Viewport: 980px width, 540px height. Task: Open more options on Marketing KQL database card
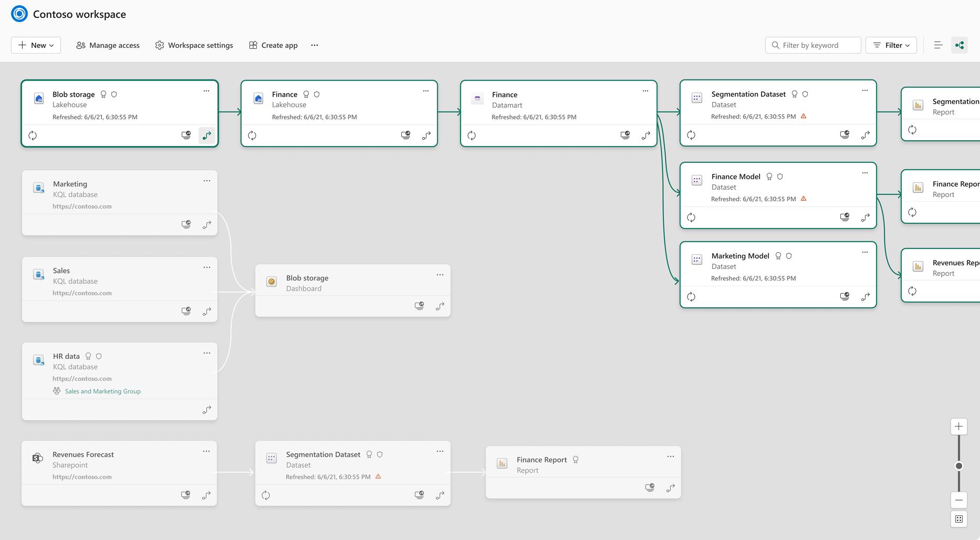coord(207,181)
